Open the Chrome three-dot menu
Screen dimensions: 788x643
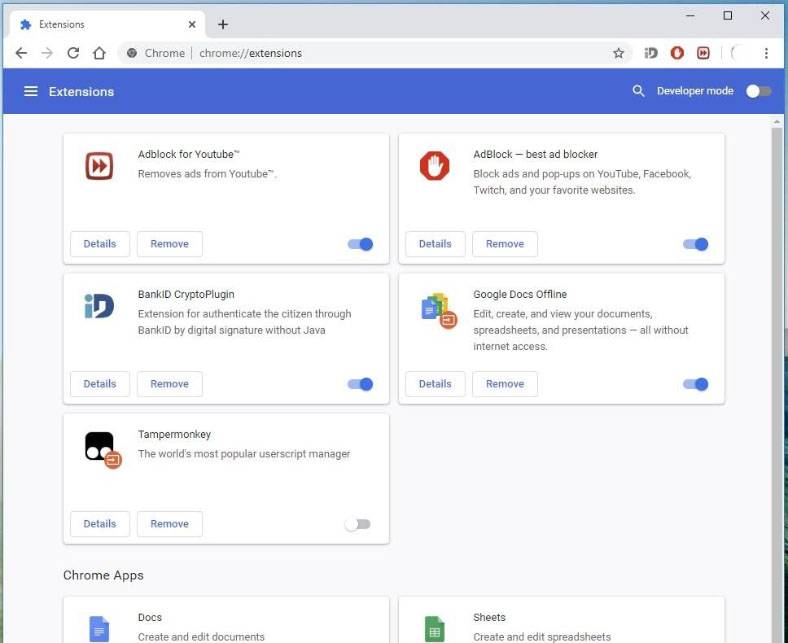tap(766, 53)
